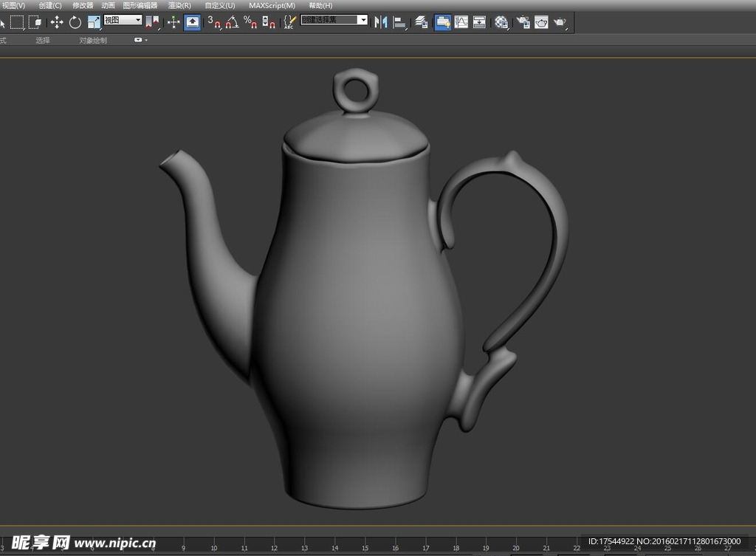Switch to the 选择 ribbon tab
Image resolution: width=756 pixels, height=556 pixels.
click(x=43, y=41)
